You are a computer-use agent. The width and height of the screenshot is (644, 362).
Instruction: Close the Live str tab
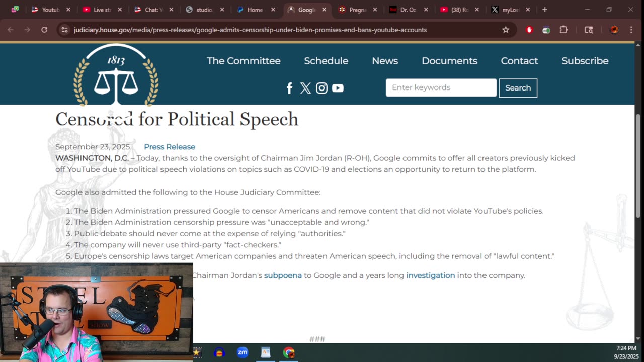(x=120, y=10)
